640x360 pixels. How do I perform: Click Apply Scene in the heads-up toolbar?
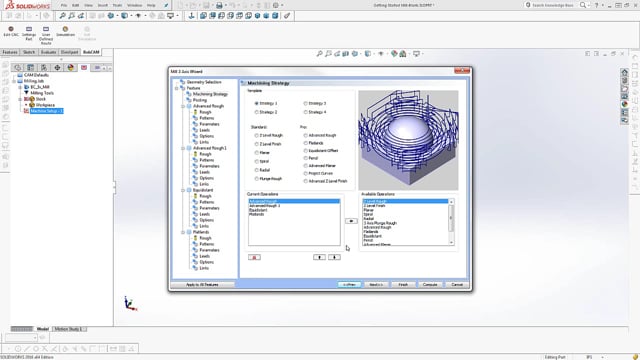tap(403, 53)
